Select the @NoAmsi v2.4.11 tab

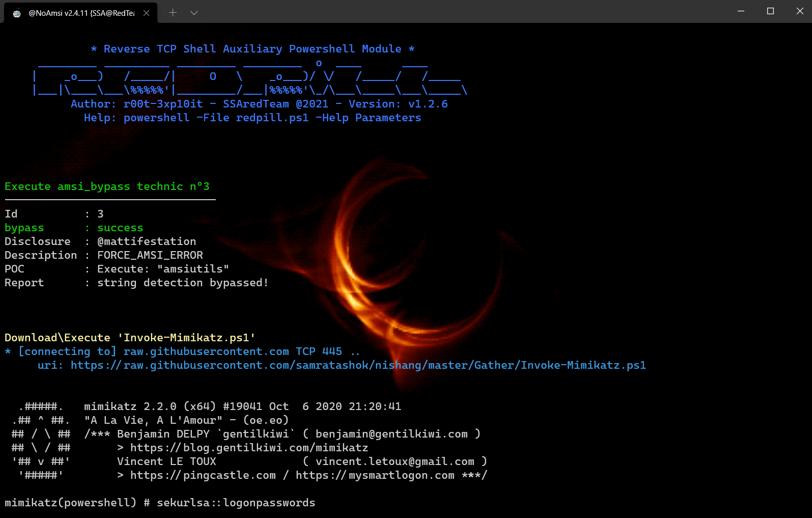[81, 13]
